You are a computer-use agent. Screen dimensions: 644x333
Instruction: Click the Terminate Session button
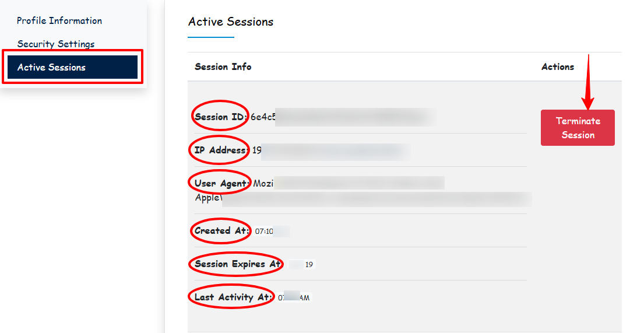[x=578, y=128]
